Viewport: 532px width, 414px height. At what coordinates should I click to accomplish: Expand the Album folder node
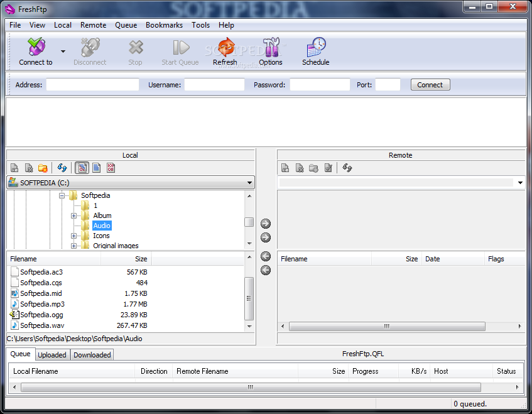73,216
